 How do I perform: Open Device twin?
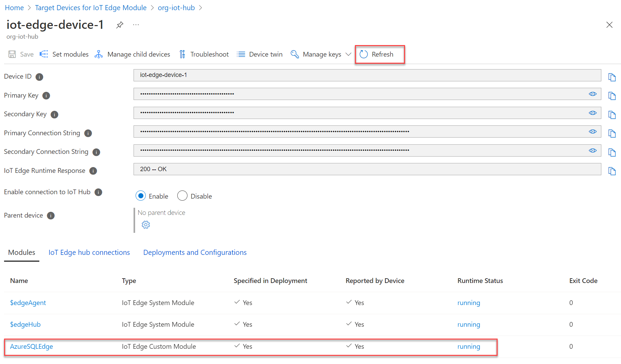pyautogui.click(x=260, y=54)
